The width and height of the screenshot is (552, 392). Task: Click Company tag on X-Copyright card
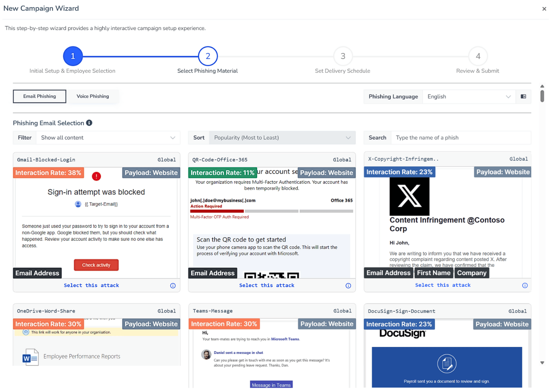(472, 273)
